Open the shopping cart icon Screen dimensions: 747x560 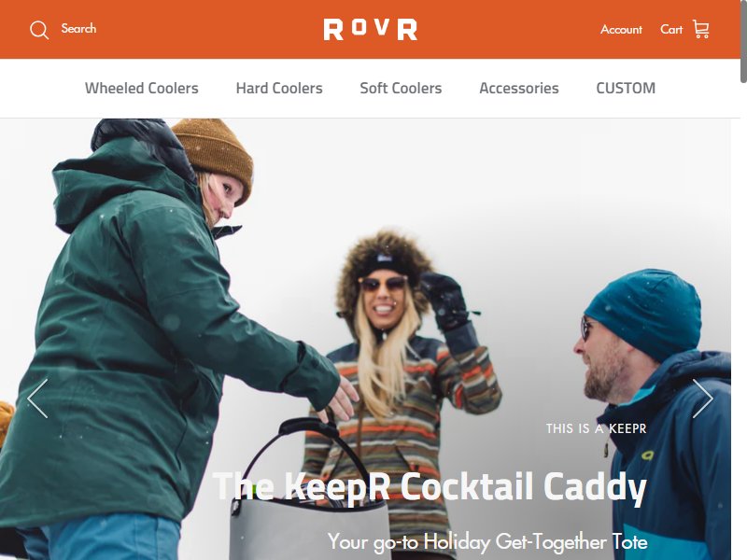[701, 29]
